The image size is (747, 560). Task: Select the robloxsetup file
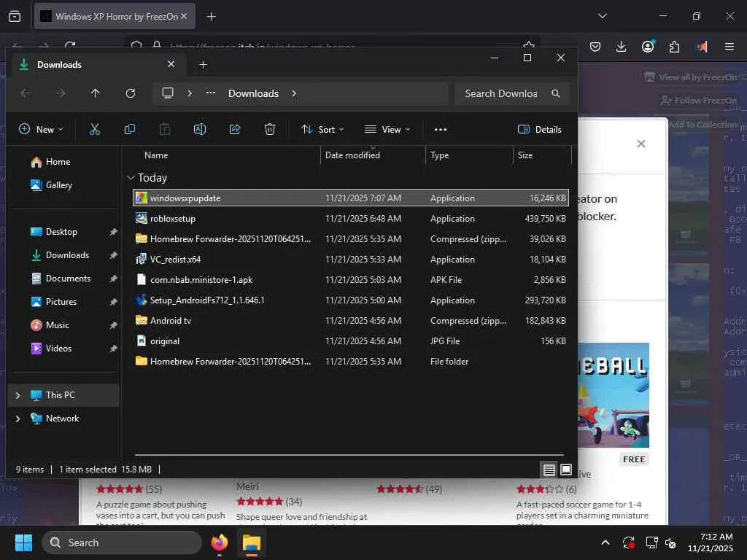point(351,219)
